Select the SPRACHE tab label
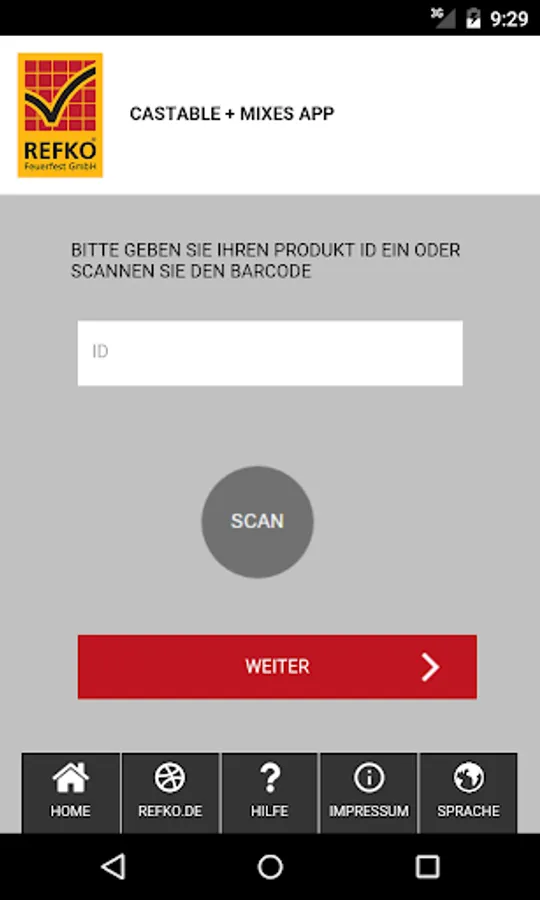 [468, 811]
